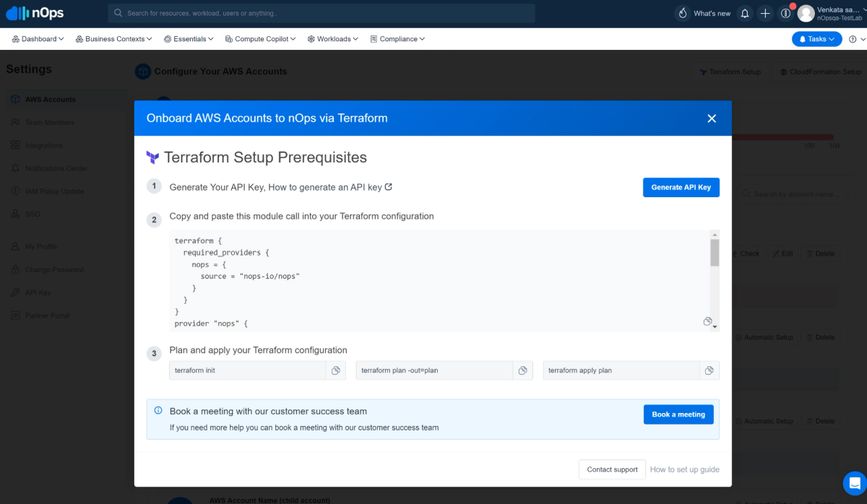867x504 pixels.
Task: Click the SSO sidebar icon
Action: [15, 214]
